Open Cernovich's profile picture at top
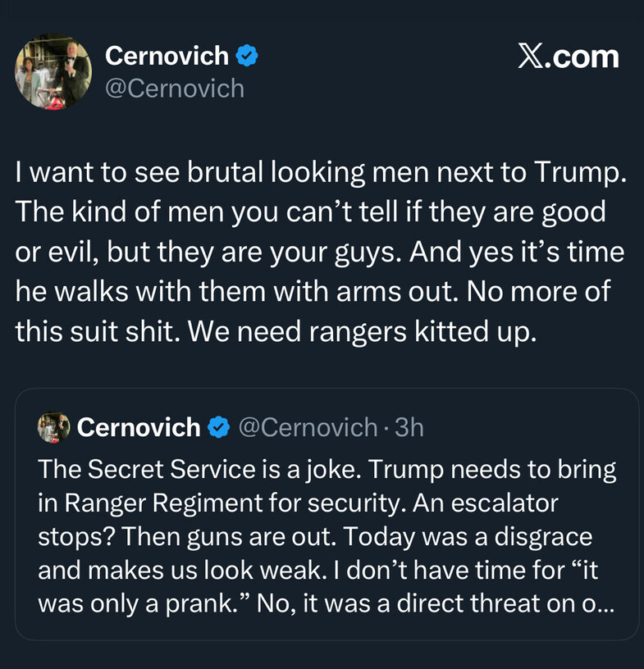 tap(53, 71)
